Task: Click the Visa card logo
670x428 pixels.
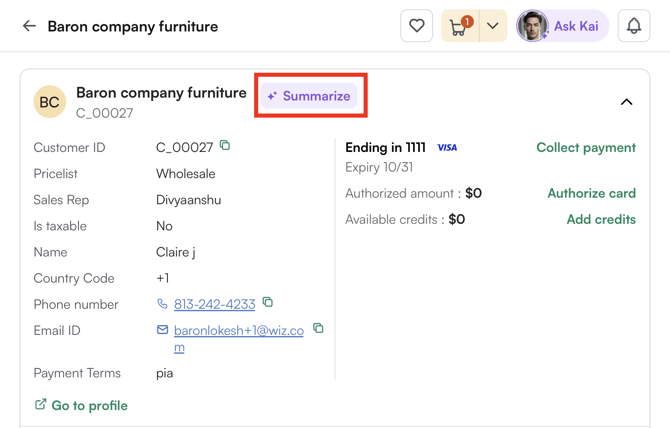Action: point(447,148)
